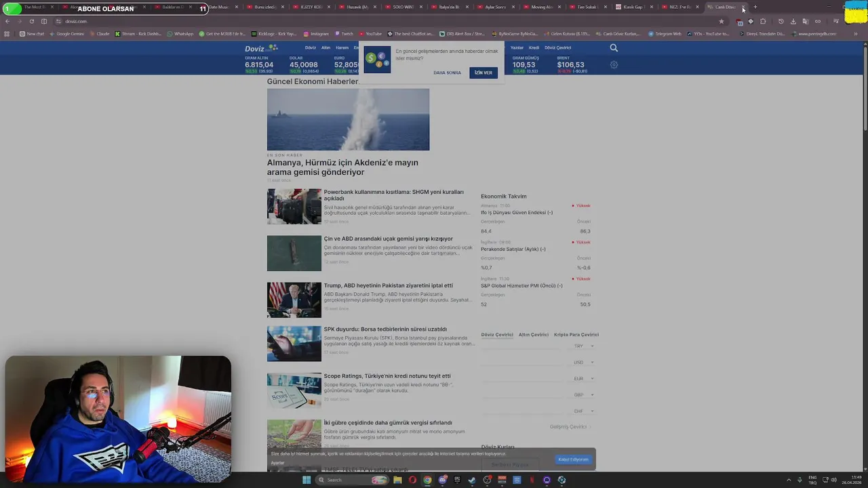
Task: Accept cookies with Kabul Ediyorum
Action: (x=573, y=460)
